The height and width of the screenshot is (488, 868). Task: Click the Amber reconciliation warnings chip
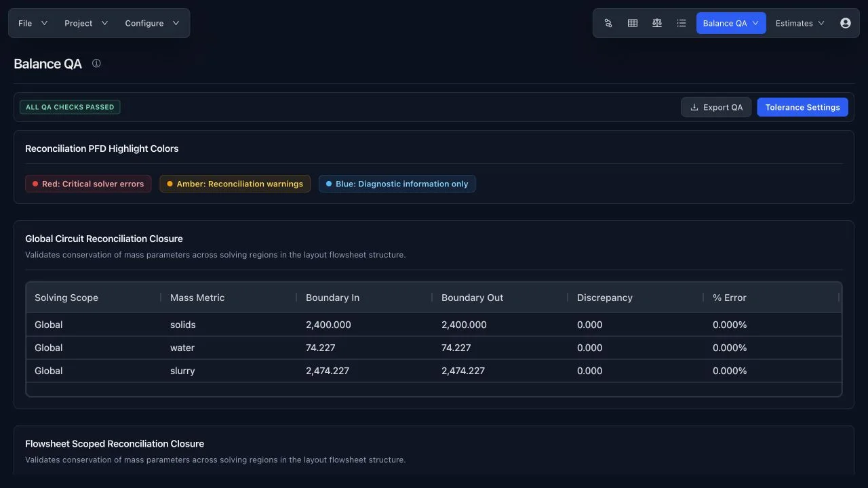(235, 184)
